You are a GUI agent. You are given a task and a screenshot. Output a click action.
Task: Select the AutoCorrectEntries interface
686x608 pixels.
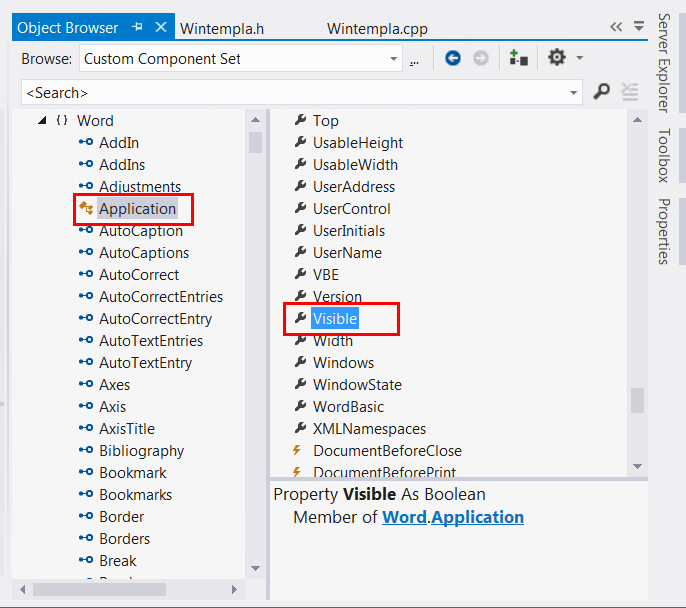tap(161, 297)
